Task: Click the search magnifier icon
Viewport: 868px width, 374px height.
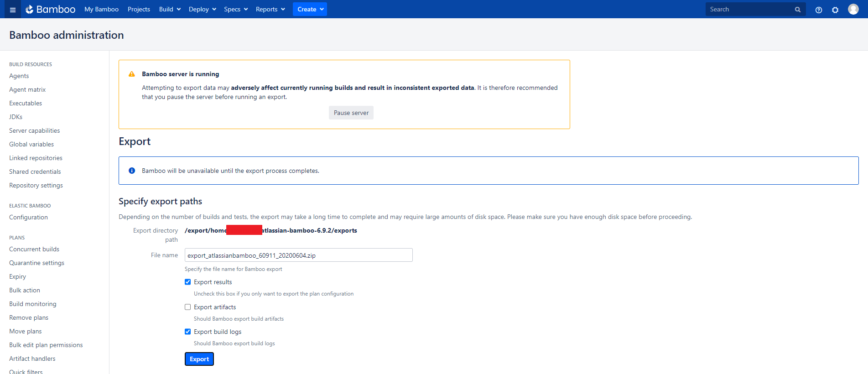Action: coord(798,10)
